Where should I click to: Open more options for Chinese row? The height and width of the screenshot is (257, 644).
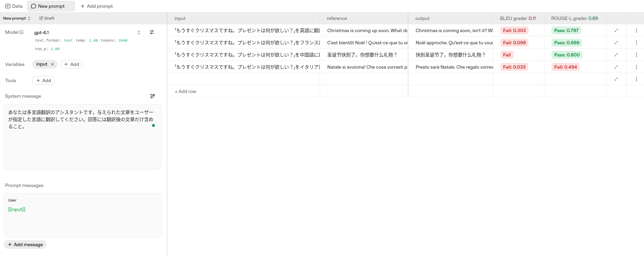pos(637,55)
